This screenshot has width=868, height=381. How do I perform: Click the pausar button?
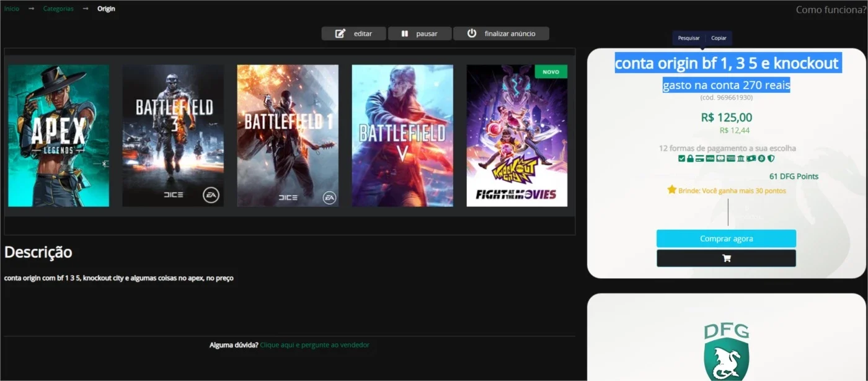click(419, 33)
